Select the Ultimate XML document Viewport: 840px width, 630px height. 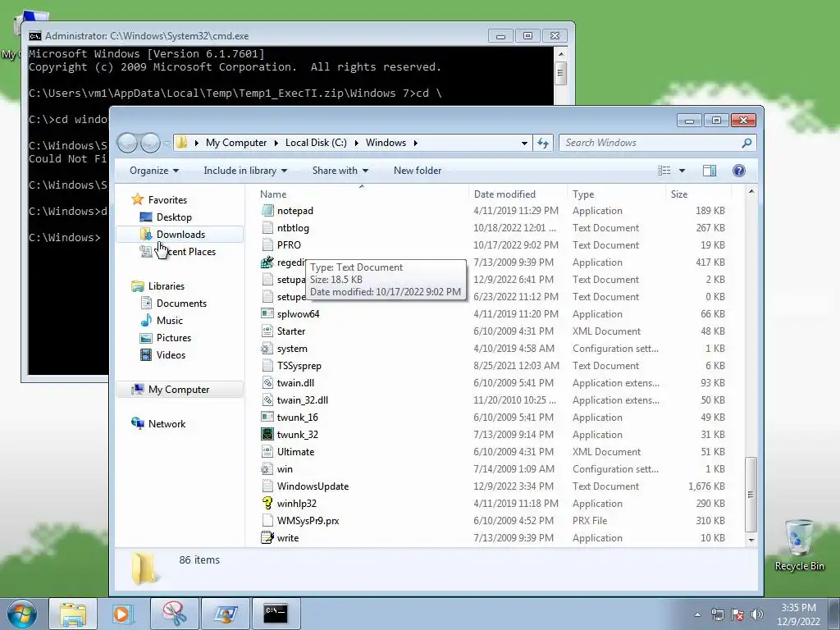(295, 452)
